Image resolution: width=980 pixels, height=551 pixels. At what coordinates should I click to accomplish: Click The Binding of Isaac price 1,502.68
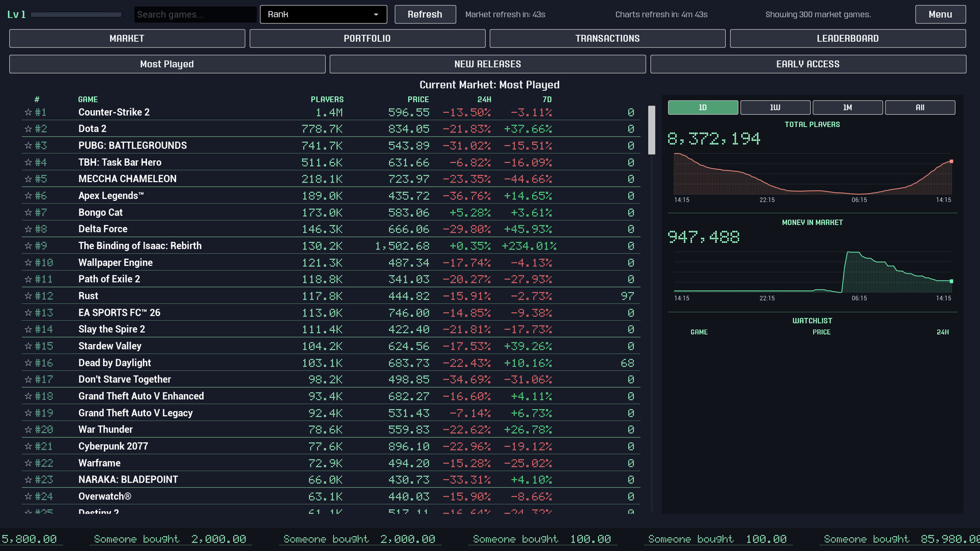tap(402, 246)
